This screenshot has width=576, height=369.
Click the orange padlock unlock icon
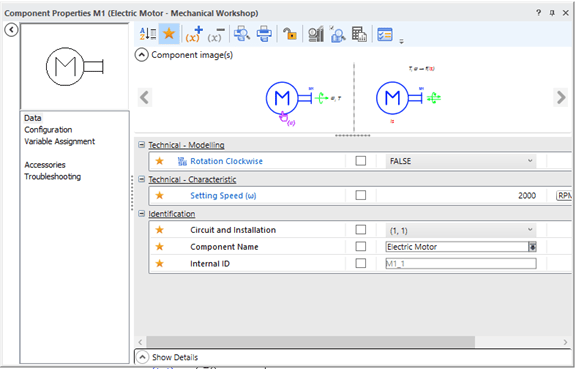[290, 34]
